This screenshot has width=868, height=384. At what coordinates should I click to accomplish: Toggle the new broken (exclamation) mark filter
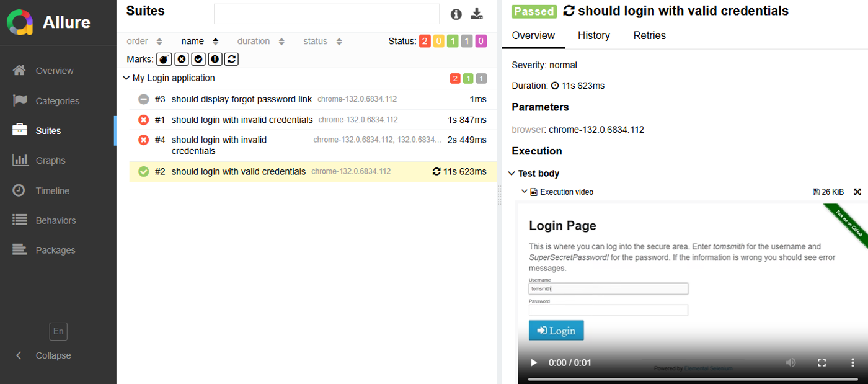point(215,59)
